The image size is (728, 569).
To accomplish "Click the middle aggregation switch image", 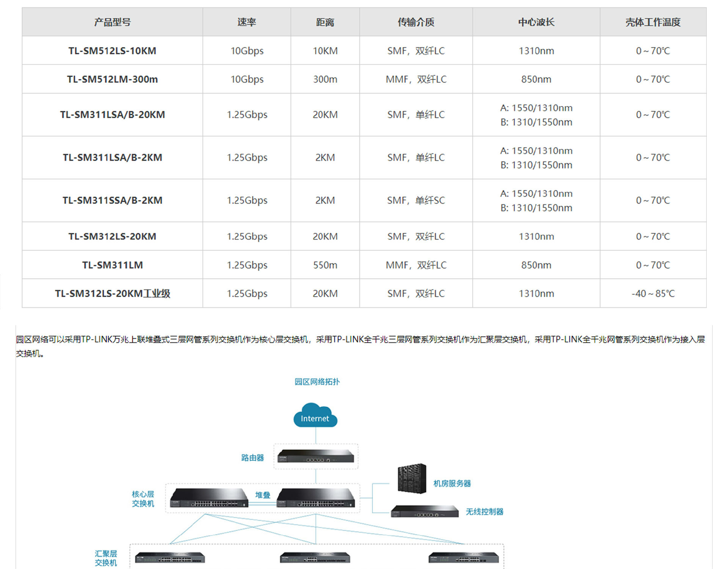I will (315, 557).
